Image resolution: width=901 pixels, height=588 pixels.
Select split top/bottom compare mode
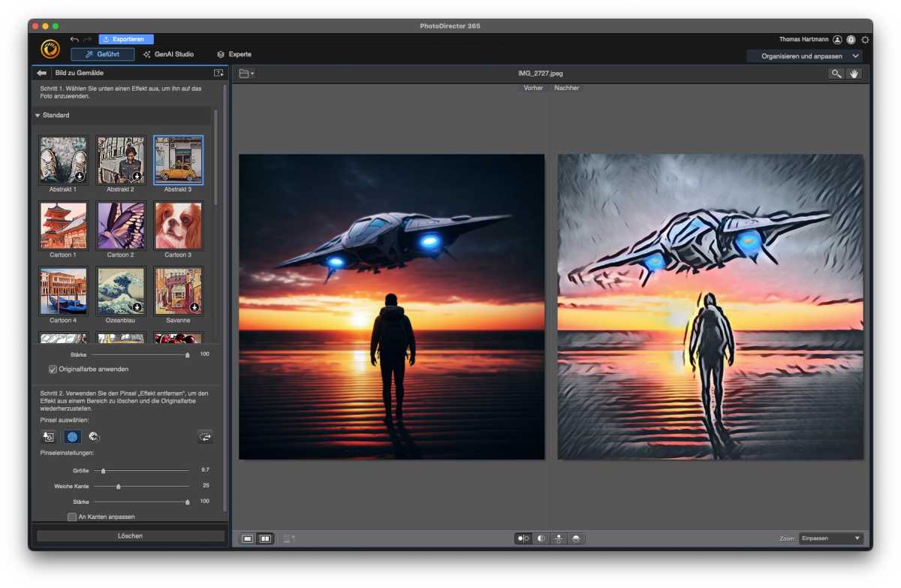coord(576,538)
